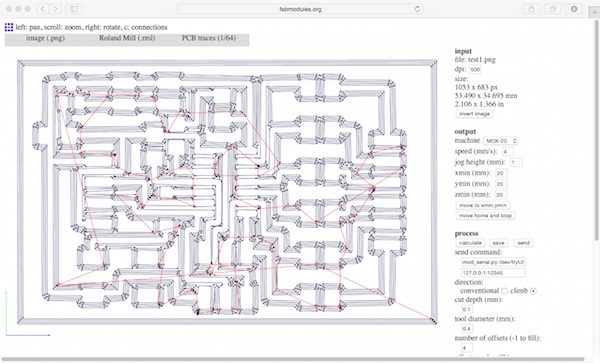Click the ymin (mm) field
The height and width of the screenshot is (363, 600).
[501, 184]
